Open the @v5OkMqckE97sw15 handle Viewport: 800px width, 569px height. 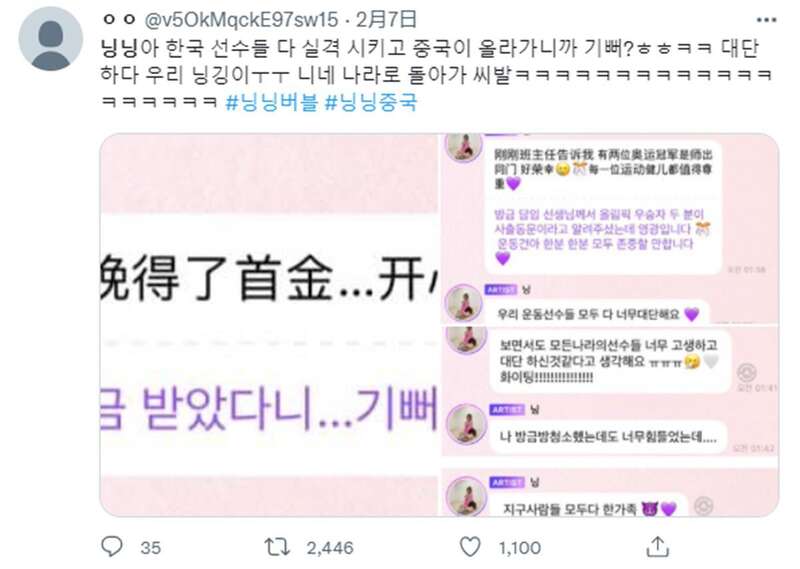(241, 20)
